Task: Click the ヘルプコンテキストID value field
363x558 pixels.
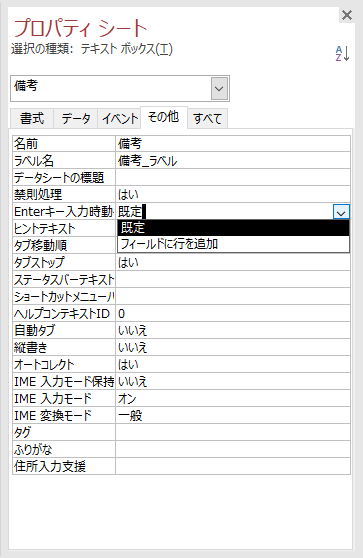Action: pos(233,314)
